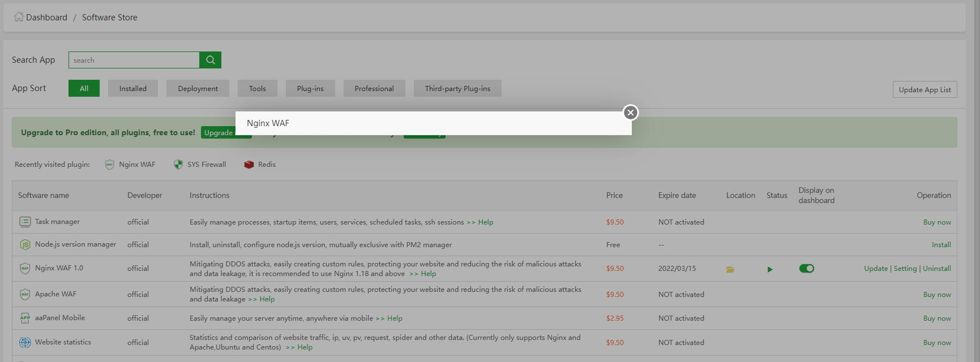
Task: Go to Dashboard breadcrumb link
Action: [x=46, y=18]
